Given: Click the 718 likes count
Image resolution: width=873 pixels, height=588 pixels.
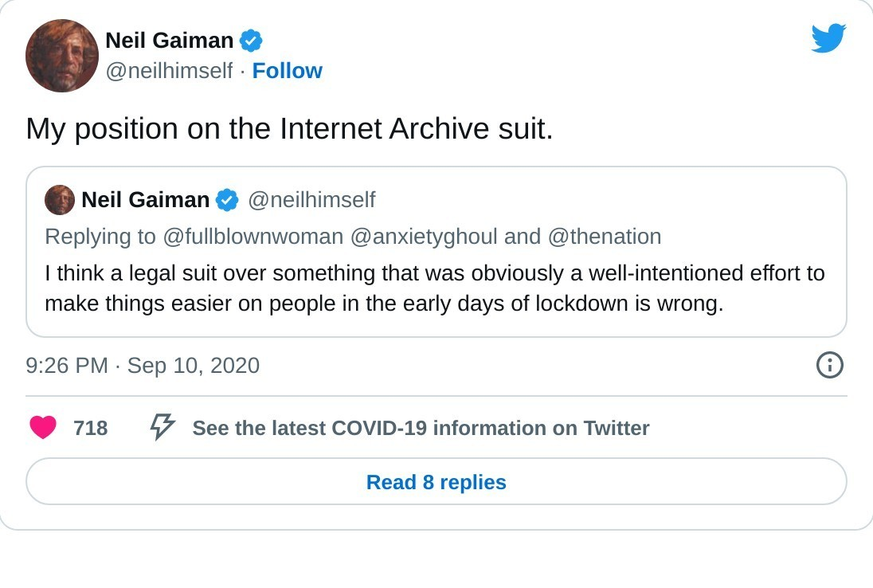Looking at the screenshot, I should pyautogui.click(x=90, y=428).
